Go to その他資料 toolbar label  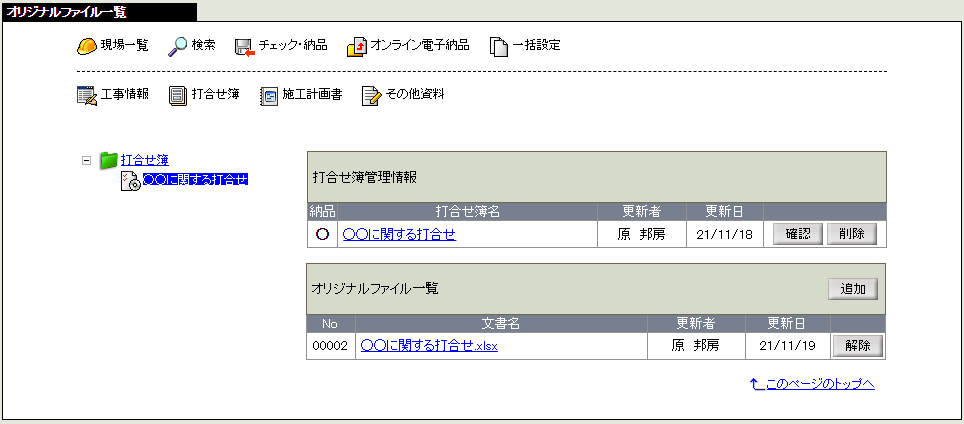click(415, 95)
